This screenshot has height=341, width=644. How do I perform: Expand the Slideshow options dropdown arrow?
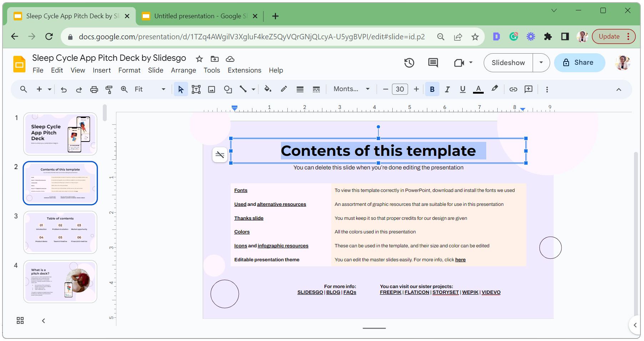click(x=541, y=63)
